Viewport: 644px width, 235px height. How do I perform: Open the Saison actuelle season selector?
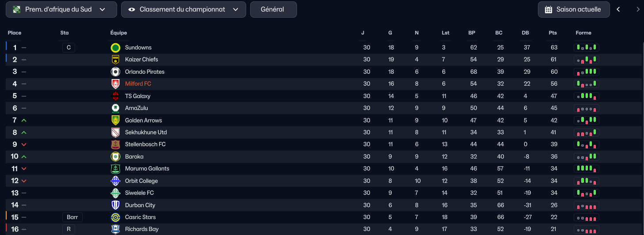574,9
